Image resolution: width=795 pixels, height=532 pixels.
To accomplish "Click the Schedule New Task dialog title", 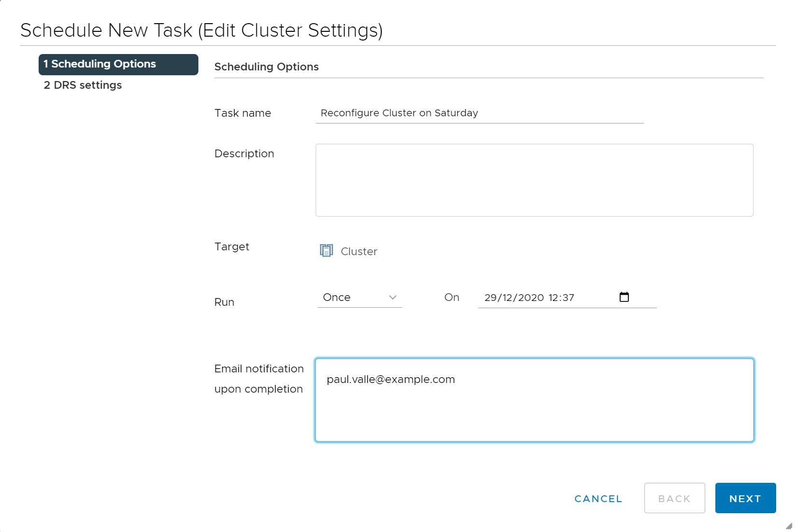I will click(201, 30).
